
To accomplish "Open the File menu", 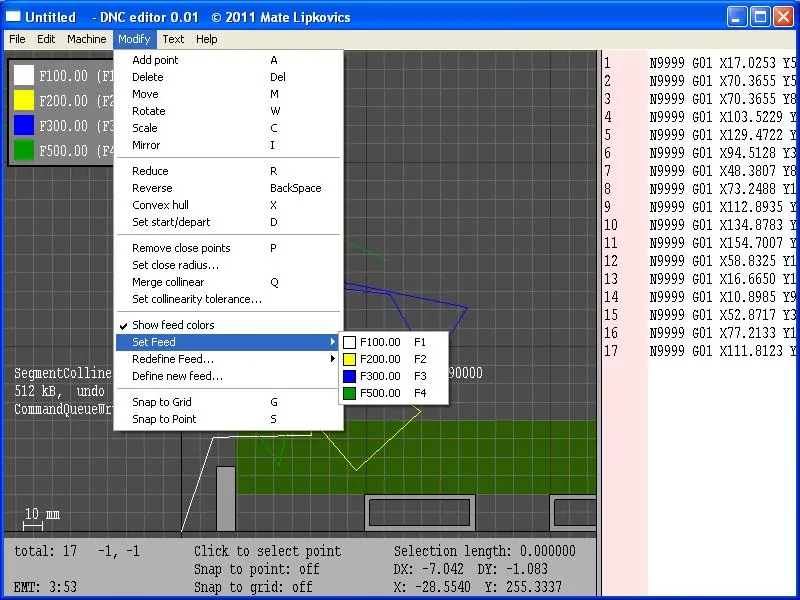I will (17, 39).
